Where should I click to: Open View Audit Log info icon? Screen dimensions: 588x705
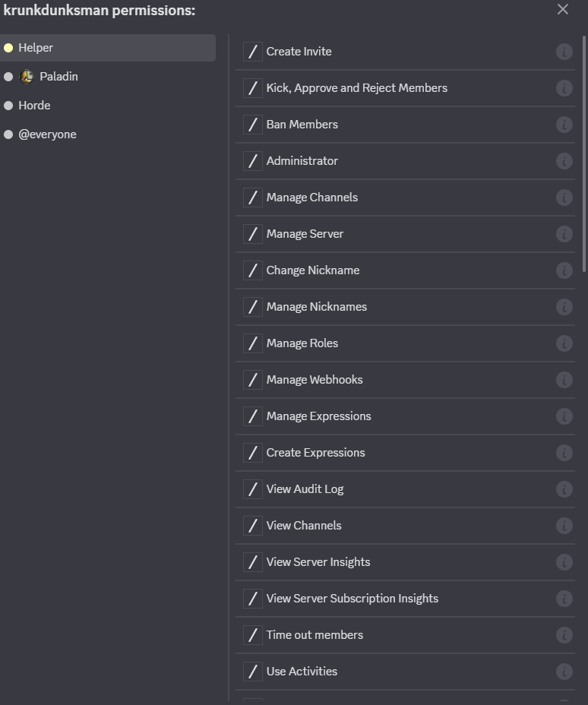564,489
